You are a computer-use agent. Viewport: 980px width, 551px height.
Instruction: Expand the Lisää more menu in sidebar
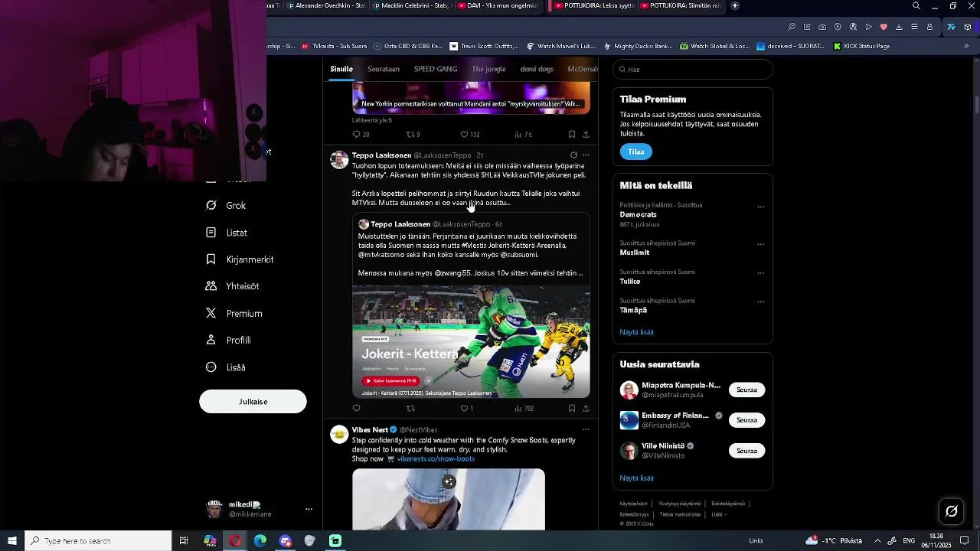[226, 367]
